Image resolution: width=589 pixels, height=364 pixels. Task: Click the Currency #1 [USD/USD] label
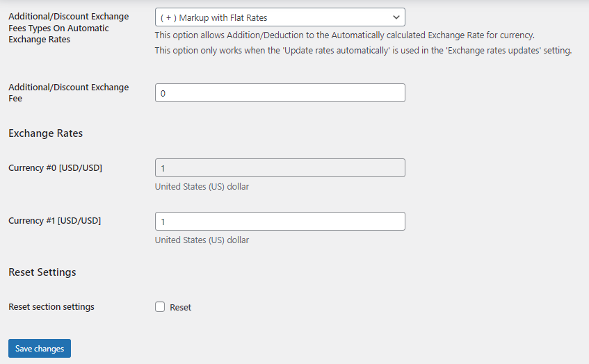coord(54,221)
